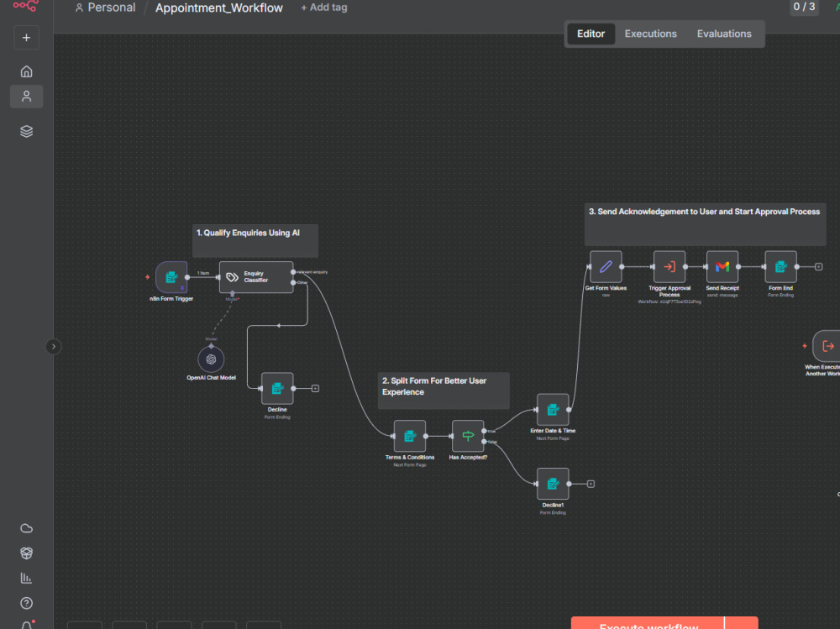Select sticky note Send Acknowledgement to User
The height and width of the screenshot is (629, 840).
point(705,224)
